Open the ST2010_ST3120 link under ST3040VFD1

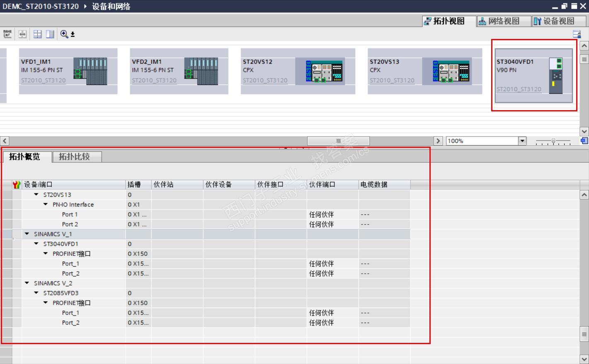[519, 89]
